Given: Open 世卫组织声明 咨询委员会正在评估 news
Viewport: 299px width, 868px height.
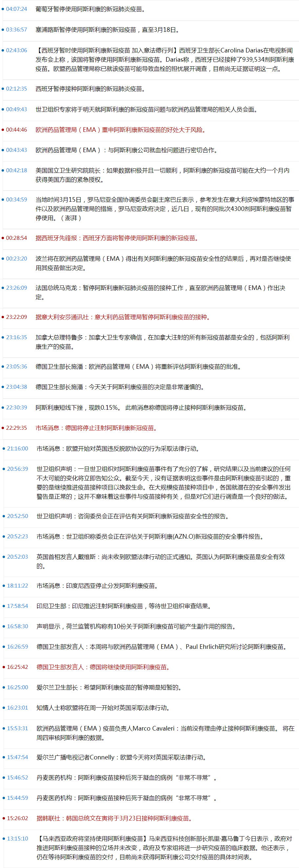Looking at the screenshot, I should click(133, 516).
